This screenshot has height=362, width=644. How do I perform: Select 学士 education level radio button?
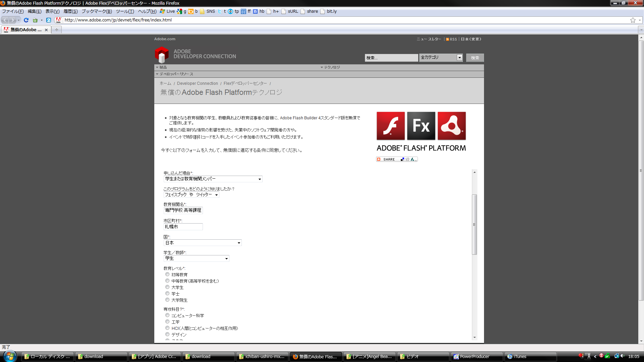167,294
